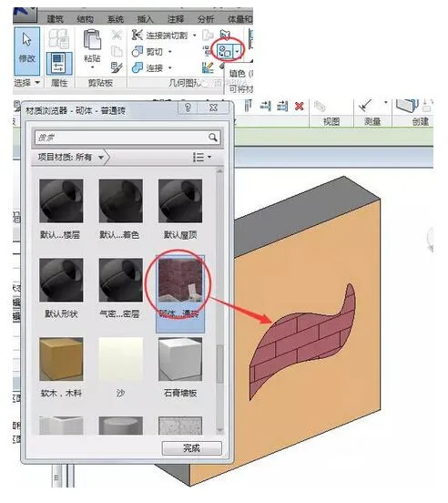This screenshot has width=448, height=503.
Task: Select the 修改 (Modify) arrow tool
Action: tap(27, 51)
